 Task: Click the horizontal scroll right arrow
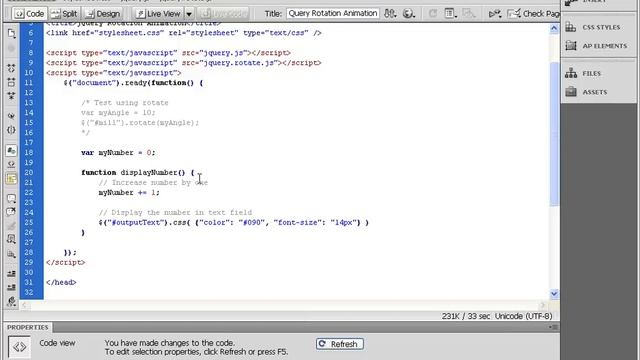point(542,305)
